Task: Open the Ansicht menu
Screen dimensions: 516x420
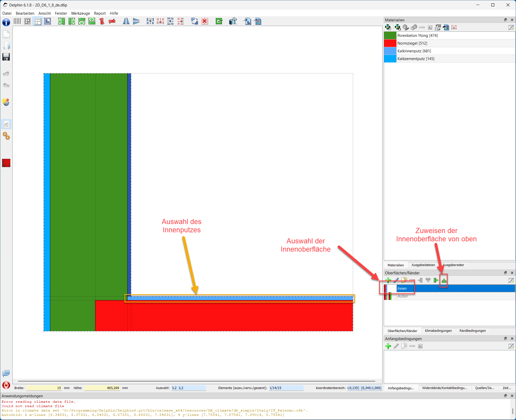Action: [45, 13]
